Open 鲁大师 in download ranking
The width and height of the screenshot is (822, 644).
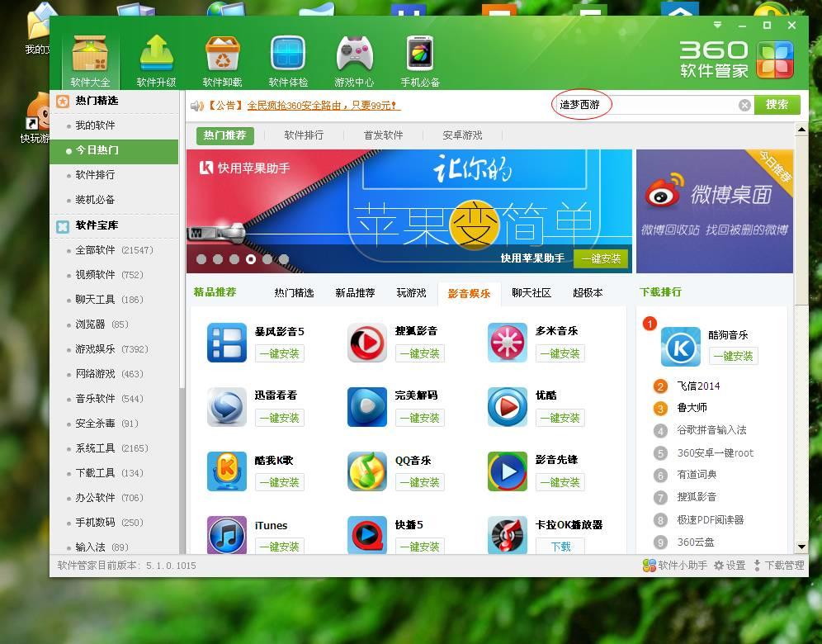tap(692, 408)
